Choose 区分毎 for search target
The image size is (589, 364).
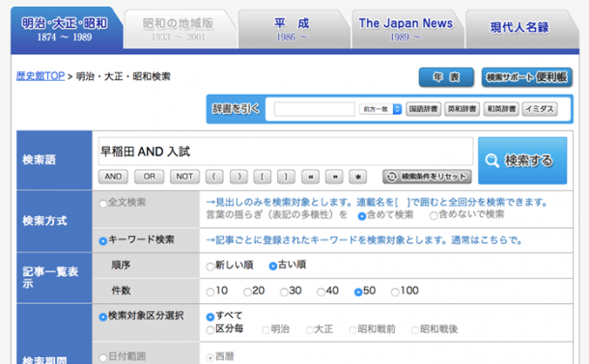(x=210, y=330)
